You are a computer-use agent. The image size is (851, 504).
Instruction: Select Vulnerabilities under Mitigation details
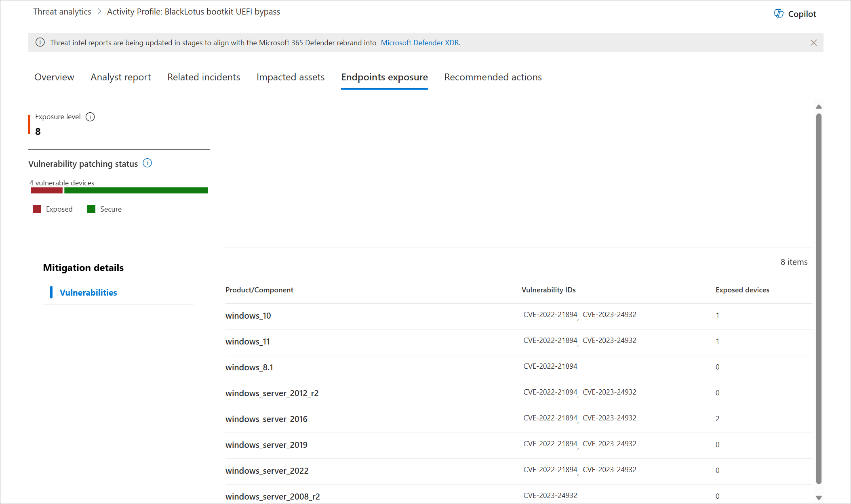[88, 292]
